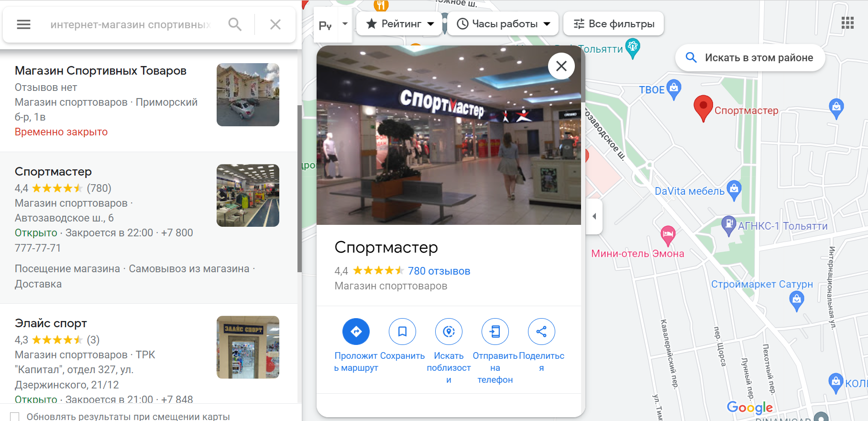Click the Временно закрыто status text
Viewport: 868px width, 421px height.
[61, 132]
